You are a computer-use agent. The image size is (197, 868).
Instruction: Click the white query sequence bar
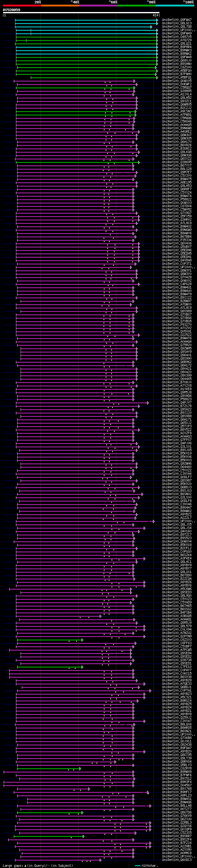tap(81, 13)
